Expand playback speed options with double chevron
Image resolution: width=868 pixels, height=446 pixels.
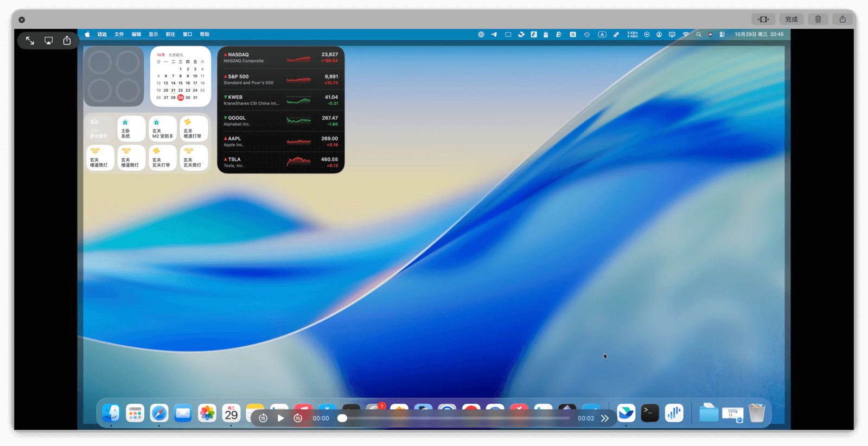click(605, 418)
